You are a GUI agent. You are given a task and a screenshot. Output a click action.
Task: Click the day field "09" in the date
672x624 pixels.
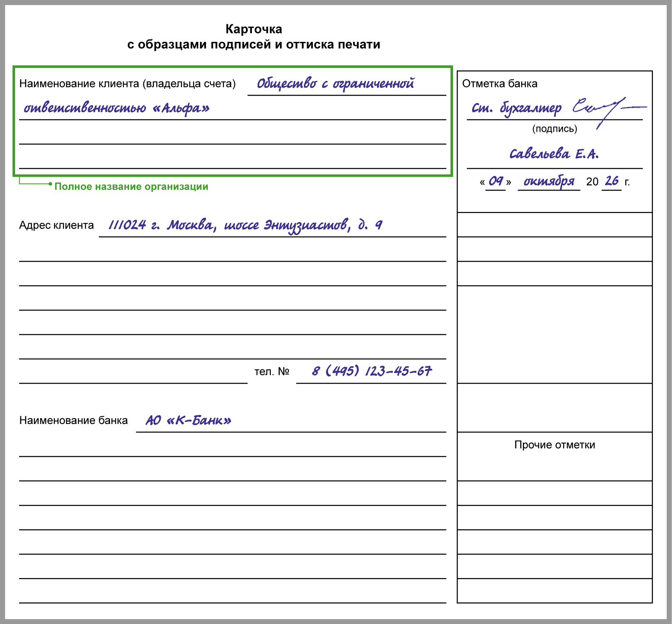click(x=495, y=181)
